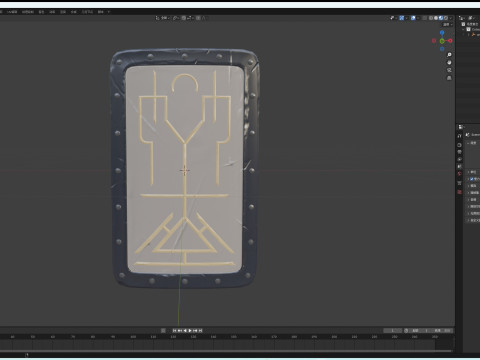
Task: Add a new workspace with plus button
Action: (x=109, y=12)
